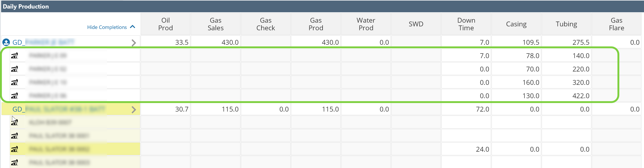Click pump jack icon in the yellow highlighted completion row
Viewport: 644px width, 168px height.
coord(14,149)
